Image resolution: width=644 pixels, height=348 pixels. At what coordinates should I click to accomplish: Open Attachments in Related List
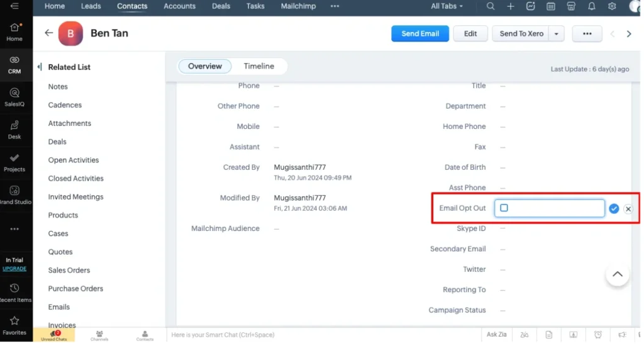click(69, 123)
